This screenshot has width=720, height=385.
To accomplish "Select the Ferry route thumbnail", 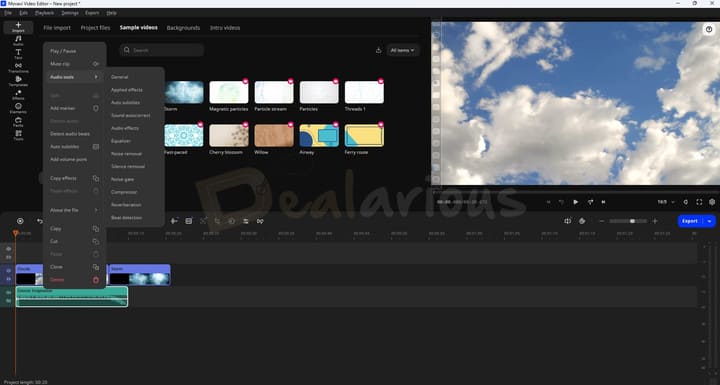I will pos(364,136).
